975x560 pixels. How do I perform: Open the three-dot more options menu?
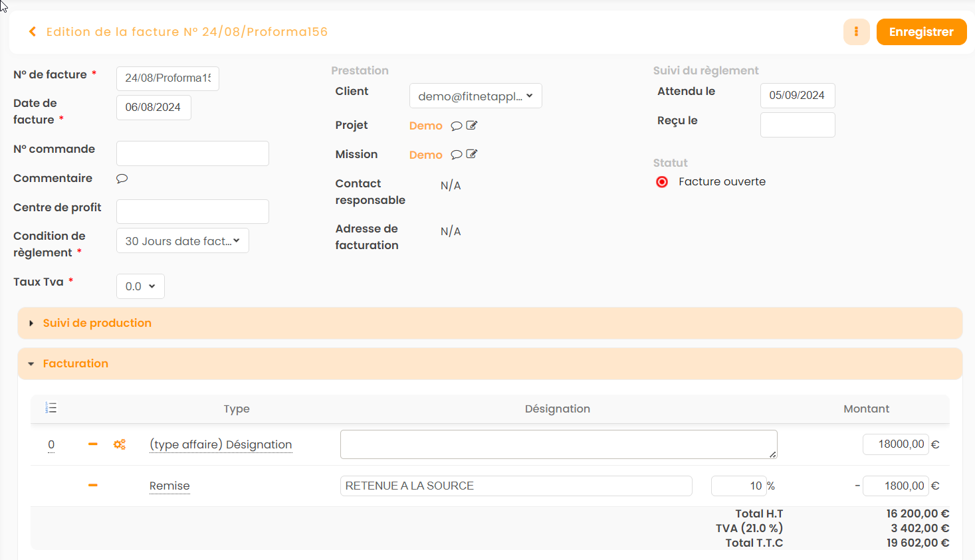pos(856,32)
